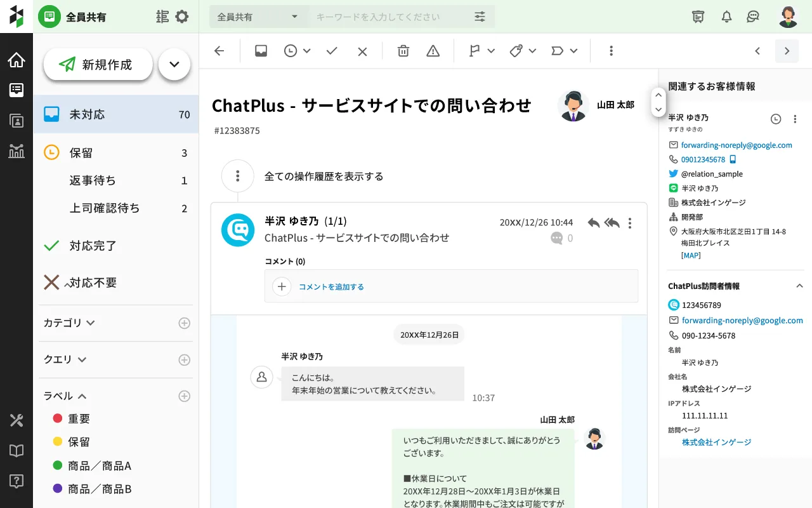Open the label dropdown in toolbar

(565, 51)
